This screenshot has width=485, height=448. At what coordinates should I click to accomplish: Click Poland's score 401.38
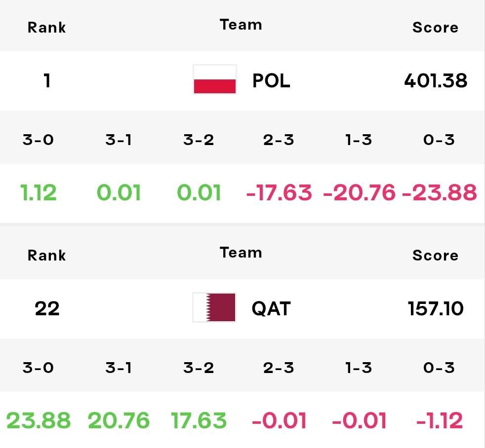[x=436, y=80]
